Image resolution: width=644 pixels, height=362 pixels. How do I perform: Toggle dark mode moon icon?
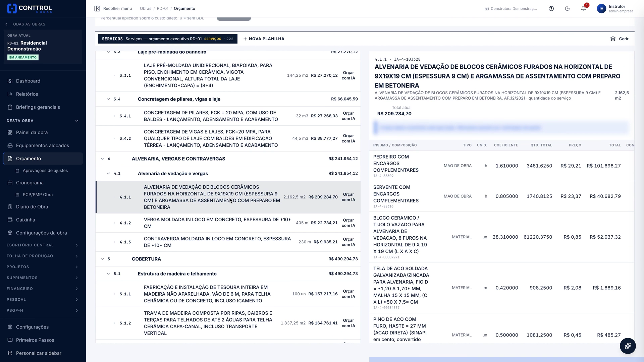[x=567, y=8]
